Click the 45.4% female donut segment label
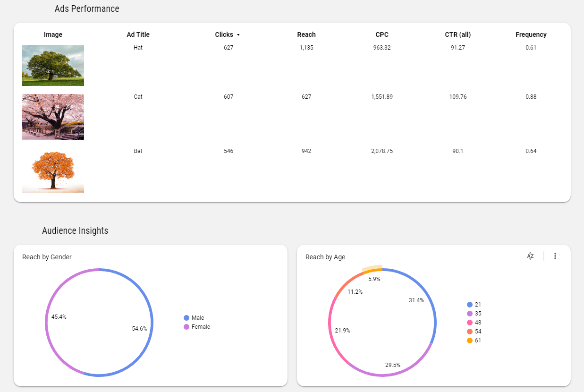 [59, 317]
